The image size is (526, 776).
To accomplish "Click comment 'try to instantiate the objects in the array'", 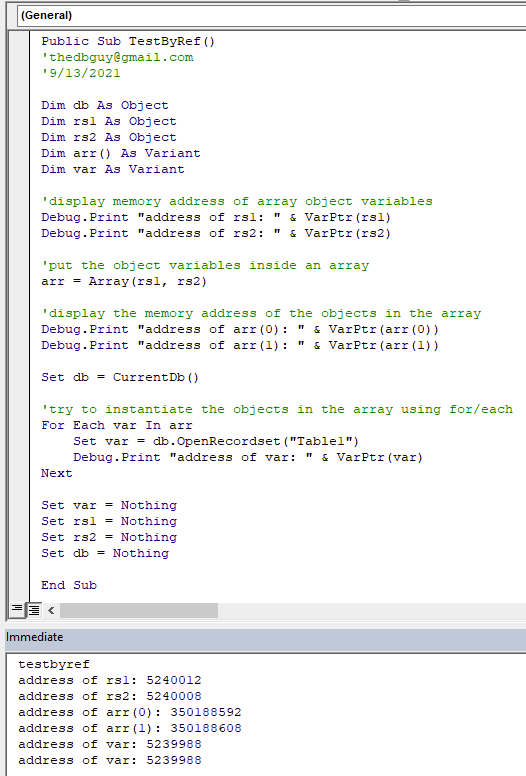I will 277,409.
